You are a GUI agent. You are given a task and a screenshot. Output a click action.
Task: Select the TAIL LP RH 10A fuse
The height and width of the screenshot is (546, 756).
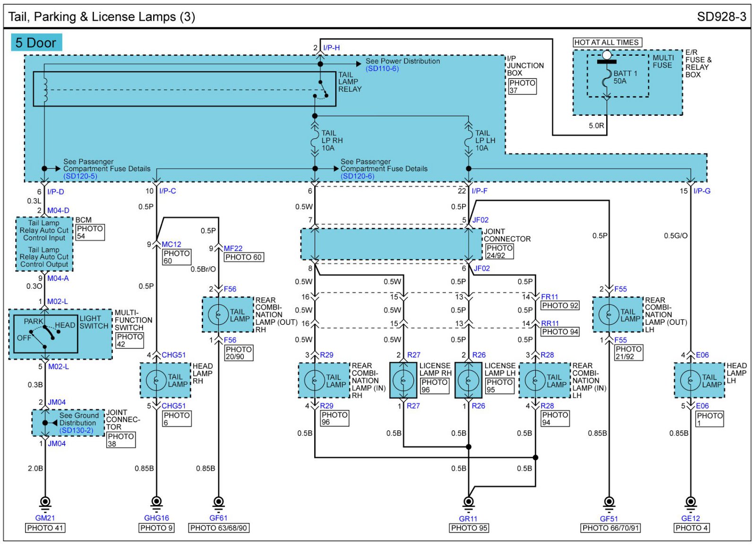[315, 140]
